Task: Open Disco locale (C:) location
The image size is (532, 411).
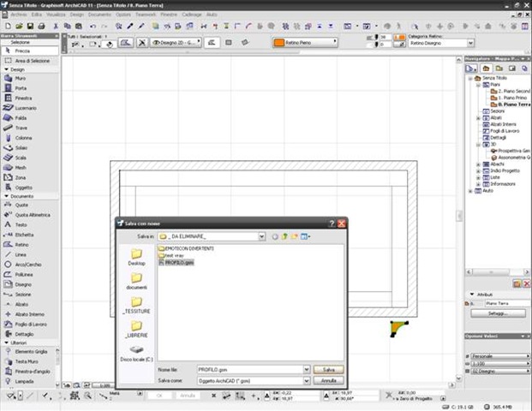Action: click(137, 354)
